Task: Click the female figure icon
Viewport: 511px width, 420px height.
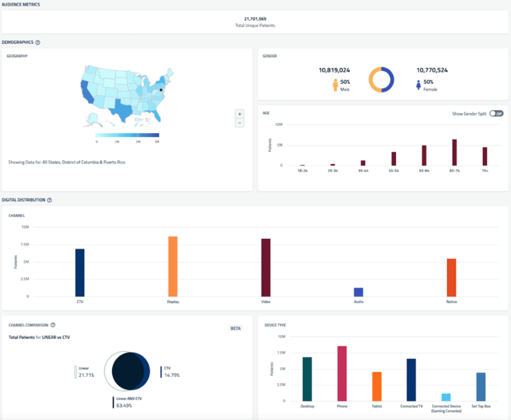Action: pos(419,85)
